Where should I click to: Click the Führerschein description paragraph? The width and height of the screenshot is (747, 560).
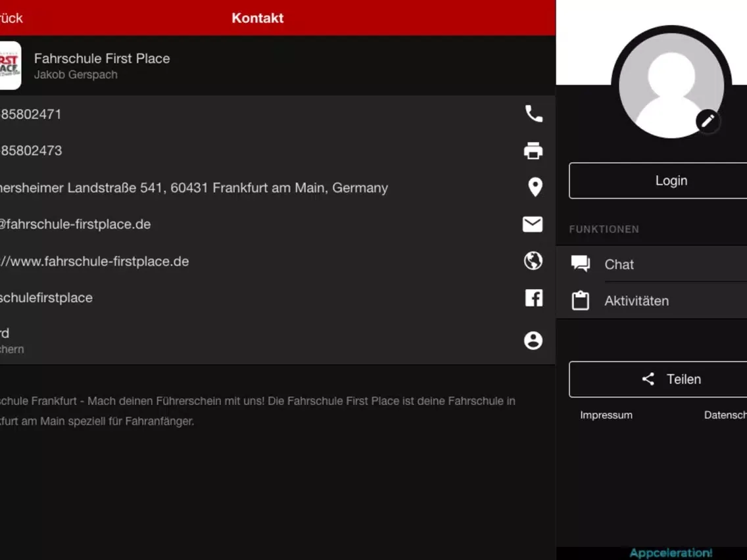click(258, 411)
